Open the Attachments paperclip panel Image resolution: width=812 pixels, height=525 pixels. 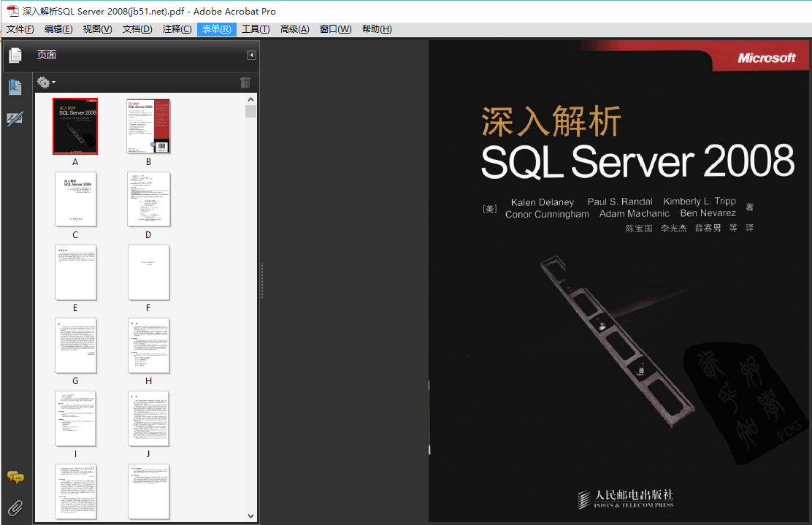tap(15, 508)
